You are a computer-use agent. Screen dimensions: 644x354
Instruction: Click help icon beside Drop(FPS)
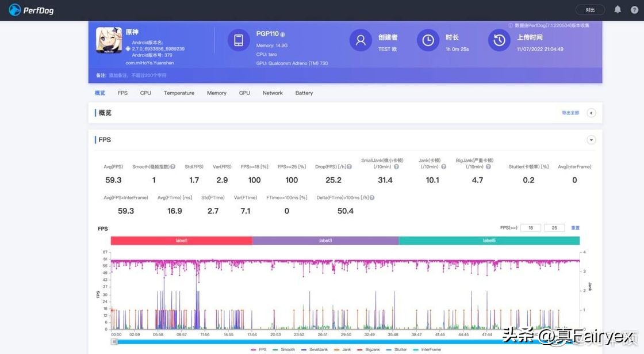348,167
